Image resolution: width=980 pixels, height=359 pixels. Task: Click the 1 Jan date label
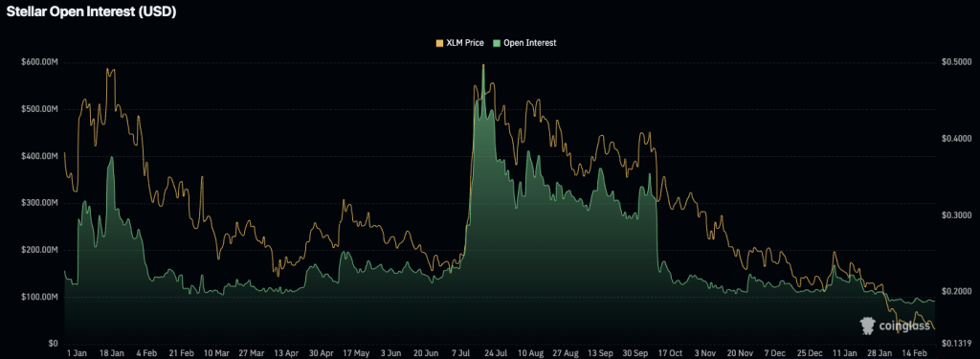click(77, 353)
